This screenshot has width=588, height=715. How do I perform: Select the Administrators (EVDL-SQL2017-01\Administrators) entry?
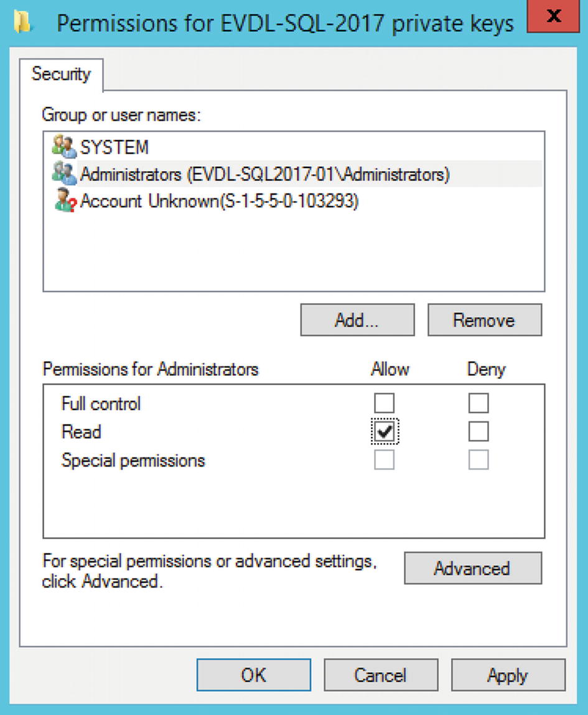[264, 174]
